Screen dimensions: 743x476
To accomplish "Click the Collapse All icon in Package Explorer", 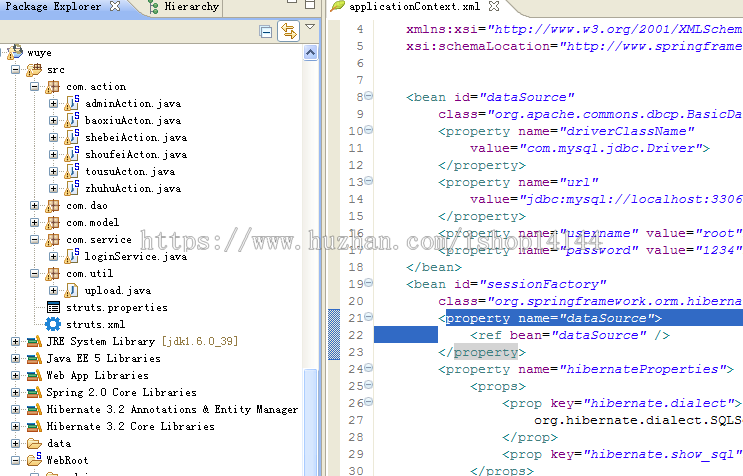I will 266,31.
